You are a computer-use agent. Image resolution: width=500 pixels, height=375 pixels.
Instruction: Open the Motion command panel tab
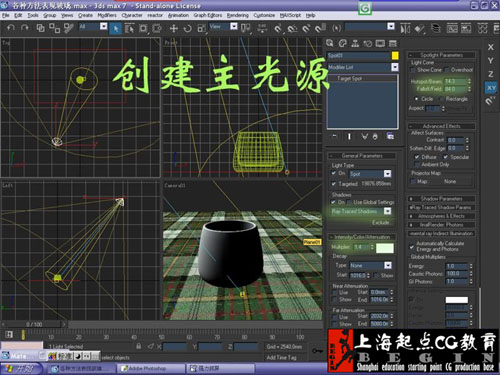(x=368, y=43)
